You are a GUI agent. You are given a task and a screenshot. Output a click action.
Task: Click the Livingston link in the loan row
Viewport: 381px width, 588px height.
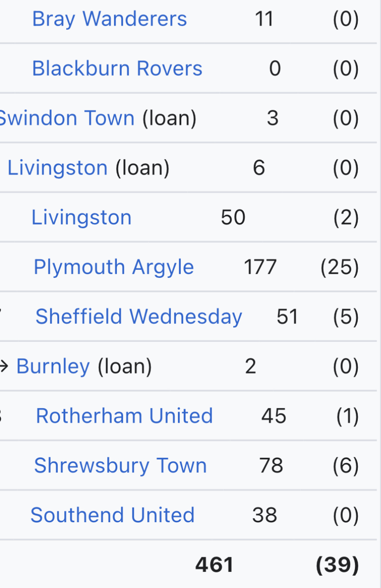58,168
